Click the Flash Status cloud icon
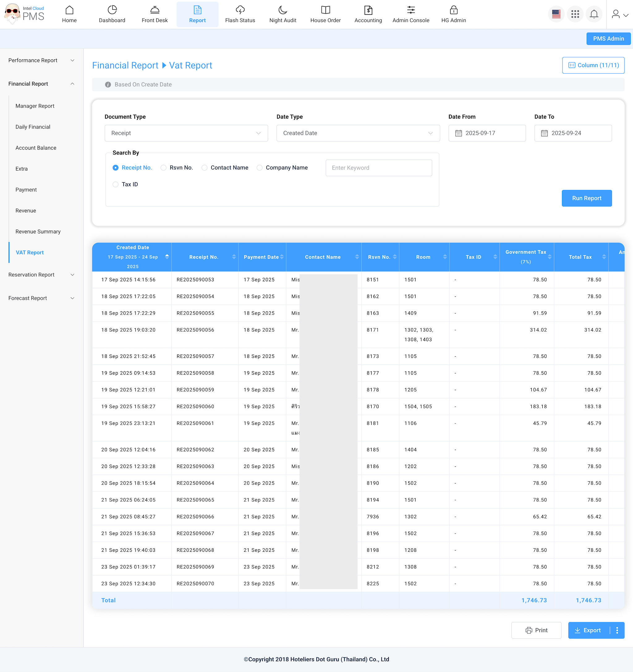 click(x=240, y=10)
